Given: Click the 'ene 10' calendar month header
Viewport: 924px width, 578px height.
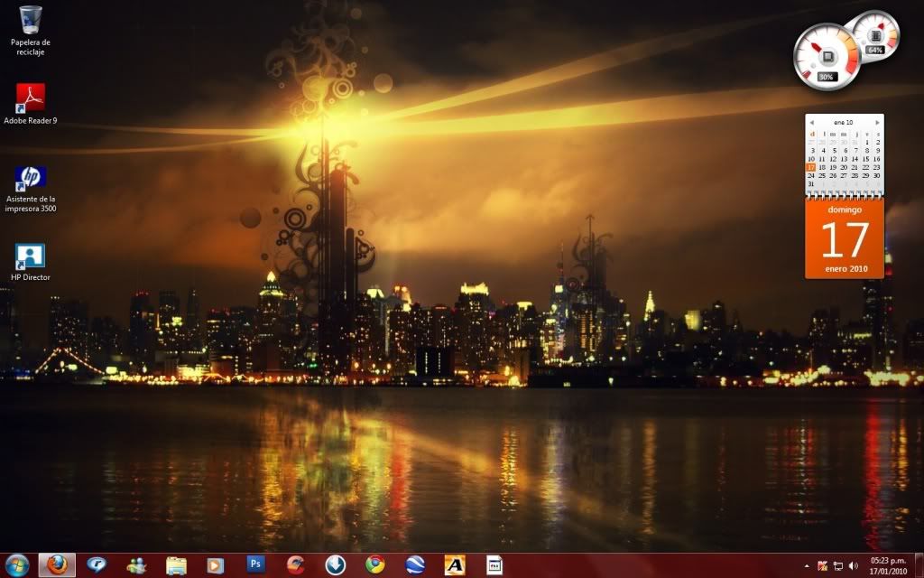Looking at the screenshot, I should [x=844, y=122].
